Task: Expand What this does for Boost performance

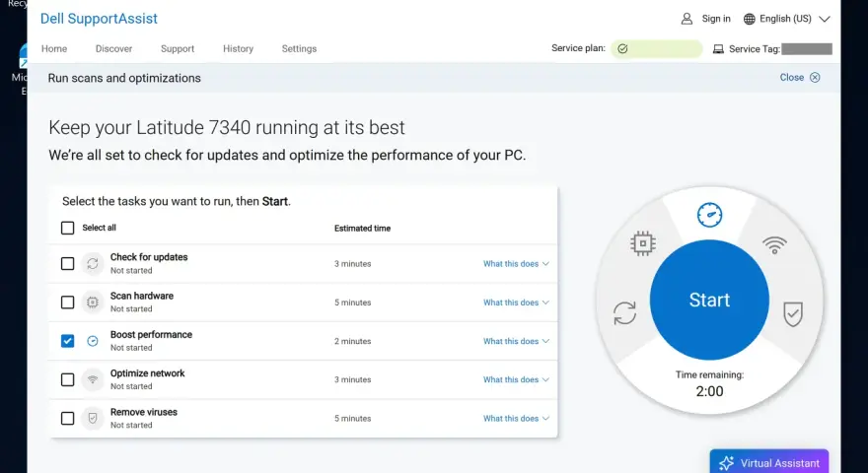Action: tap(516, 341)
